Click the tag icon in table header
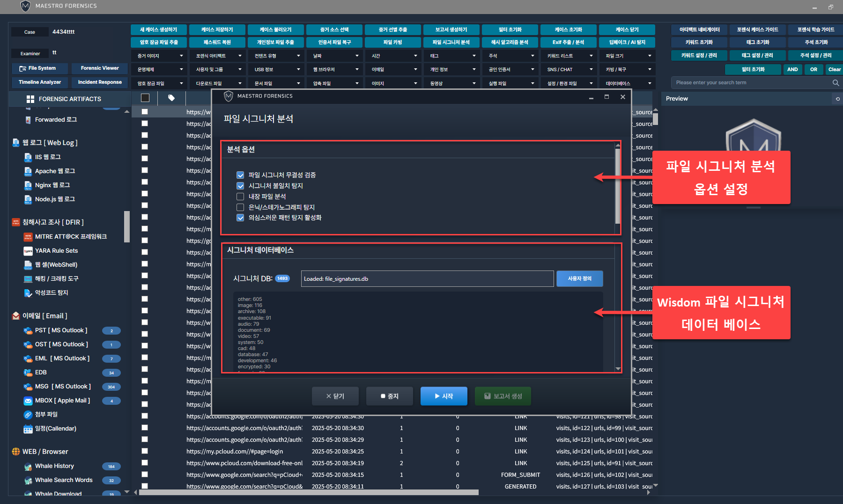843x504 pixels. (171, 98)
